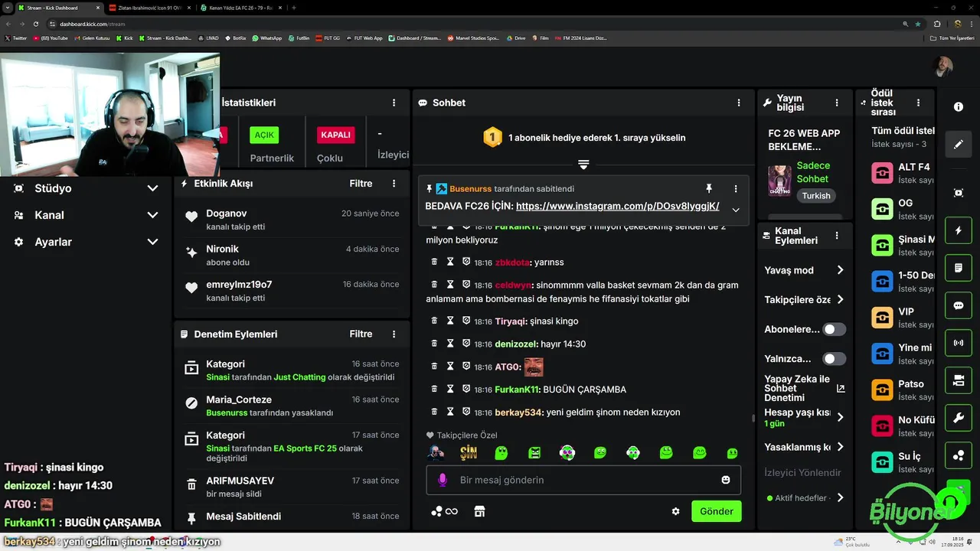This screenshot has height=551, width=980.
Task: Click the broadcast signal icon in right sidebar
Action: pyautogui.click(x=959, y=343)
